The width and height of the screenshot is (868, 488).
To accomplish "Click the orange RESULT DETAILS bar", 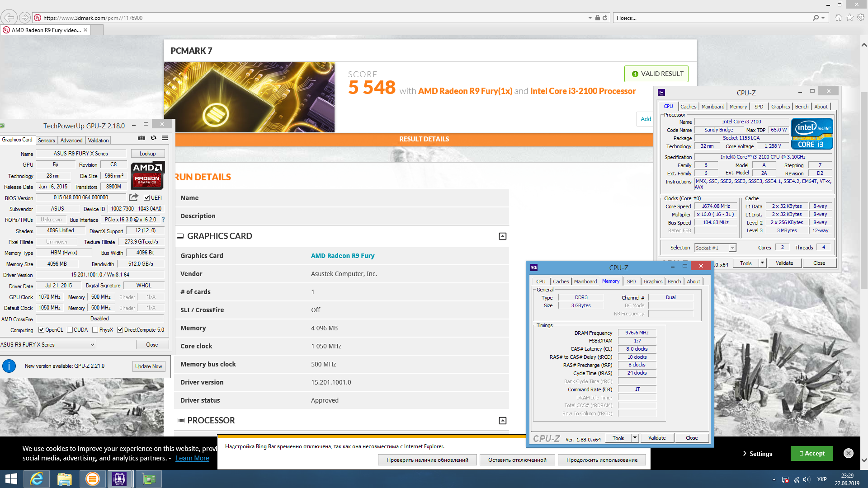I will point(414,139).
